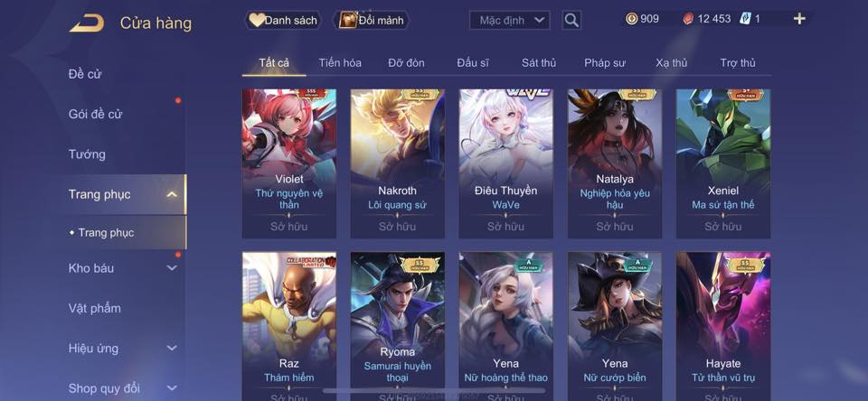
Task: Select the Tiến hóa filter tab
Action: [x=340, y=63]
